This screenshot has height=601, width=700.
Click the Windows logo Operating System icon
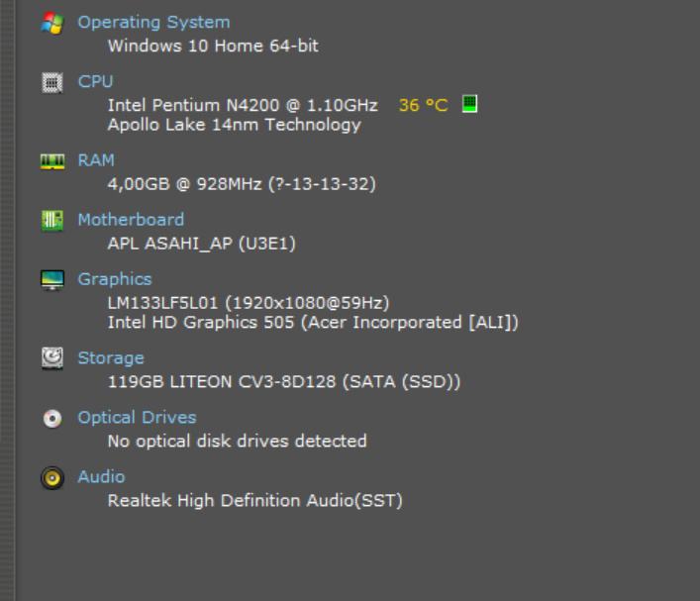coord(52,23)
